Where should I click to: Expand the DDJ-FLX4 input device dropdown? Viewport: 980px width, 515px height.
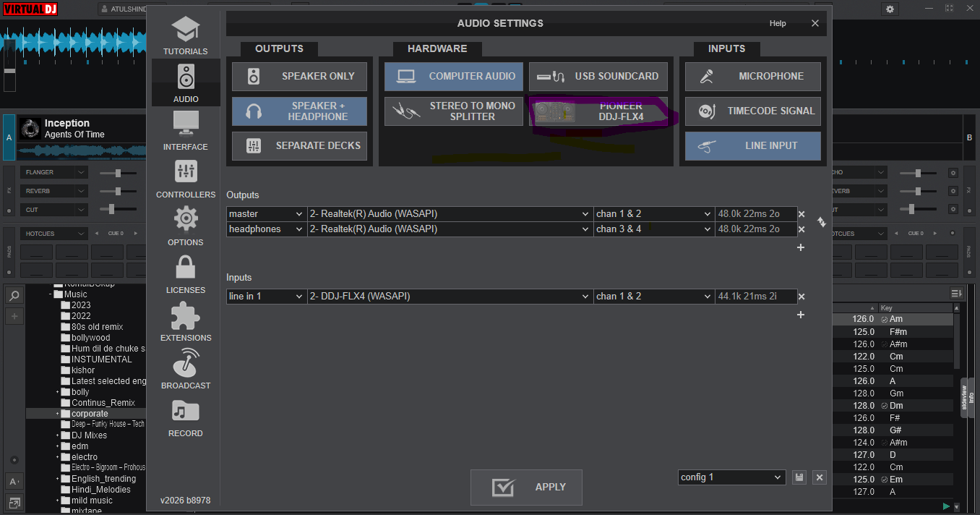coord(449,297)
